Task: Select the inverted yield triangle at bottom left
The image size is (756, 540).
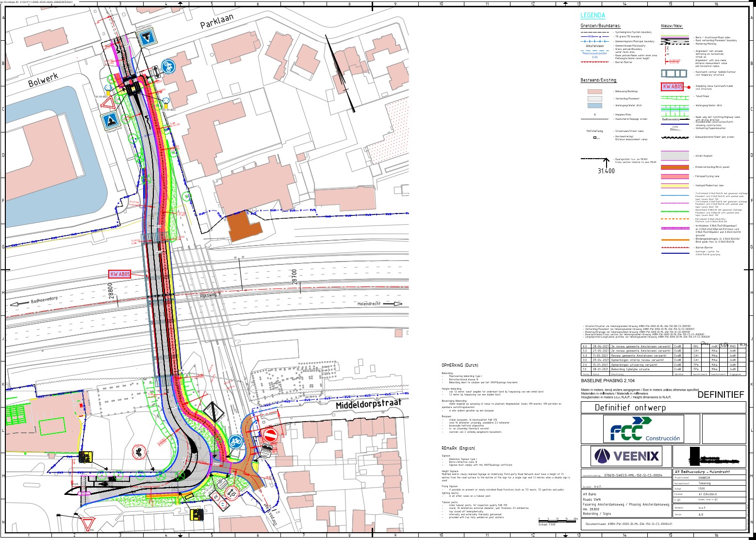Action: click(88, 525)
